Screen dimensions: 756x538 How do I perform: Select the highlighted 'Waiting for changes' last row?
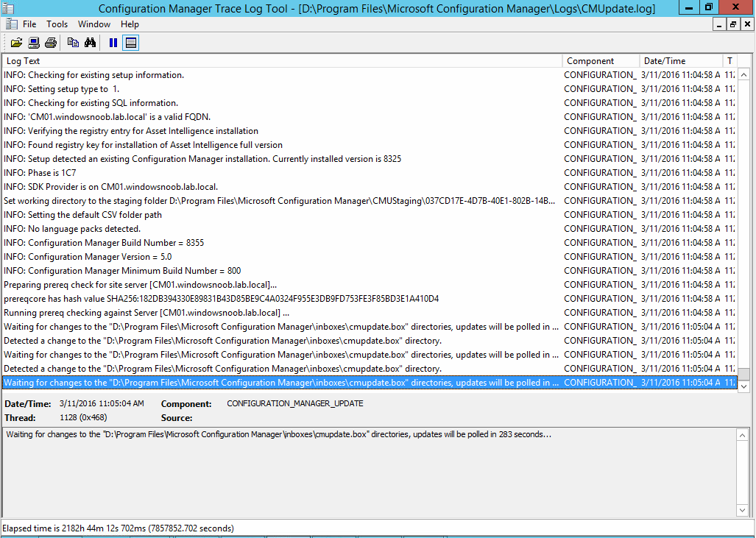[370, 382]
